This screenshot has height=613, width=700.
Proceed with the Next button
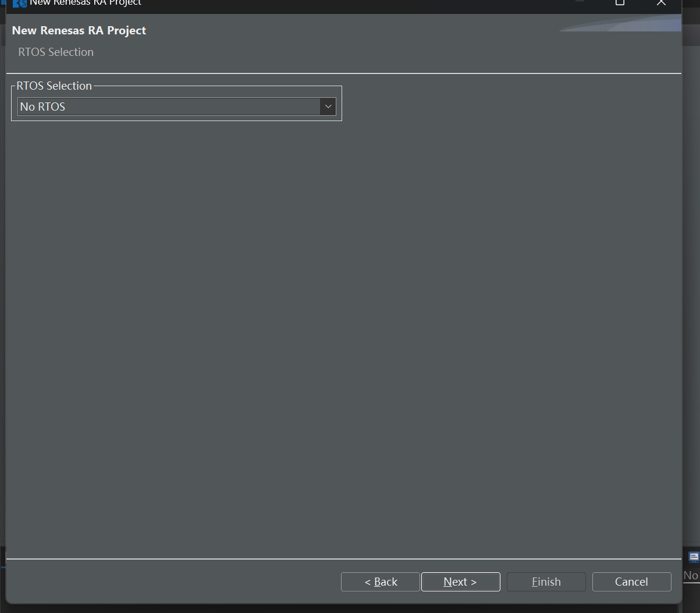(x=460, y=582)
